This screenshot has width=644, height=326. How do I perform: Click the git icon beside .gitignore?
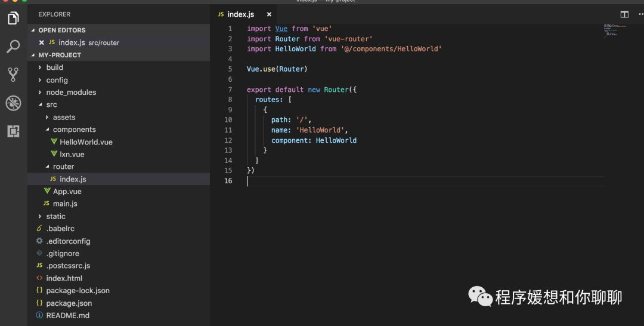[39, 253]
